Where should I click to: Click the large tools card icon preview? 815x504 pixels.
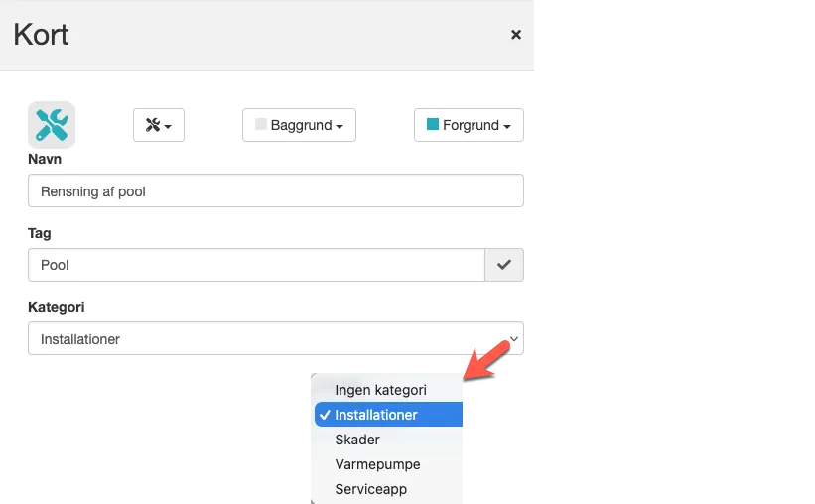pyautogui.click(x=52, y=125)
